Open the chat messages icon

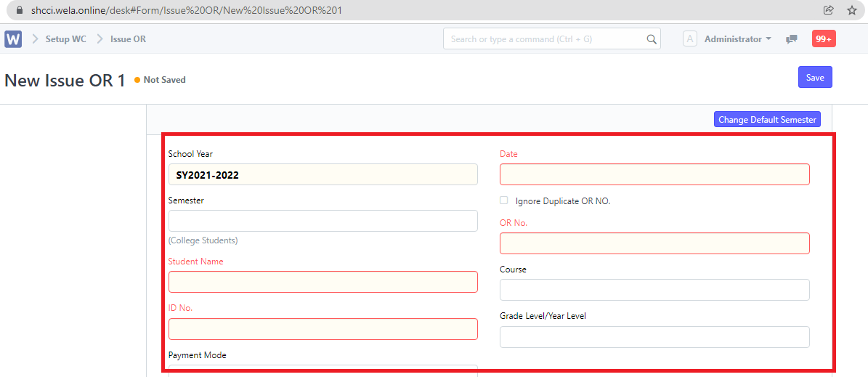[x=792, y=39]
